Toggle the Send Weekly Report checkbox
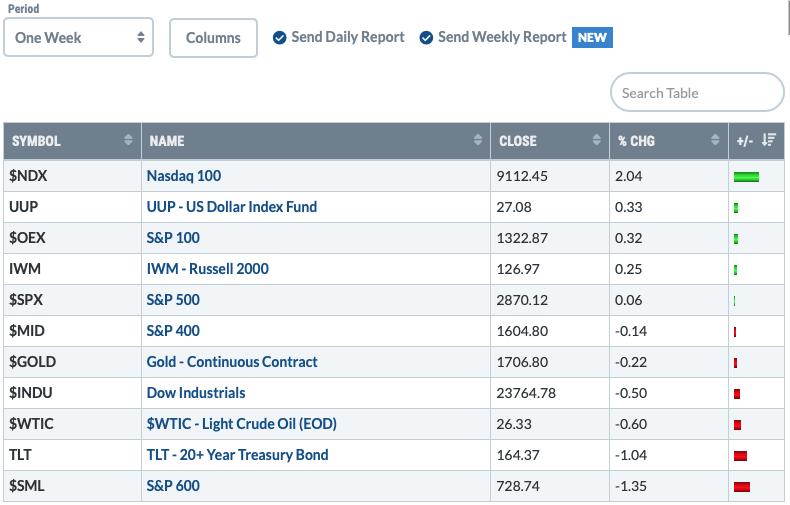The height and width of the screenshot is (505, 790). [x=426, y=38]
